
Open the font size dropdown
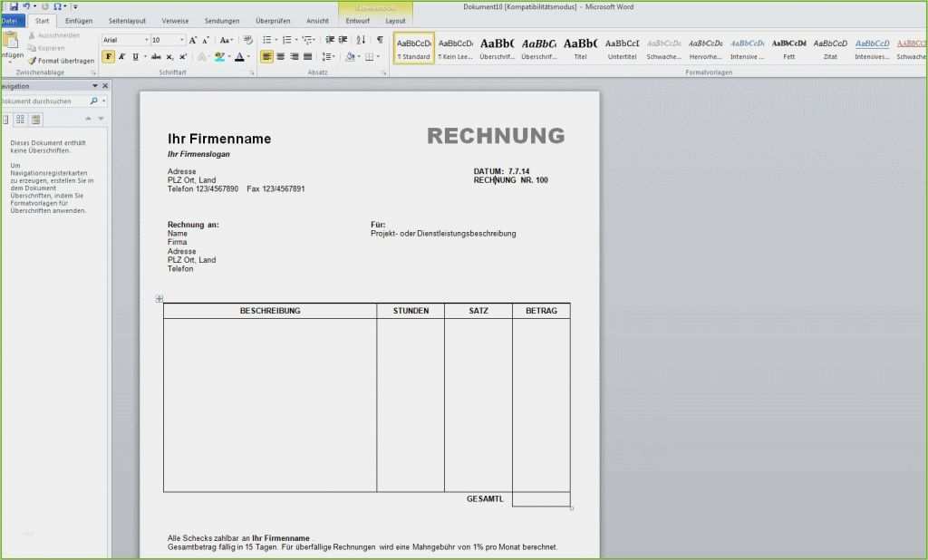[181, 40]
